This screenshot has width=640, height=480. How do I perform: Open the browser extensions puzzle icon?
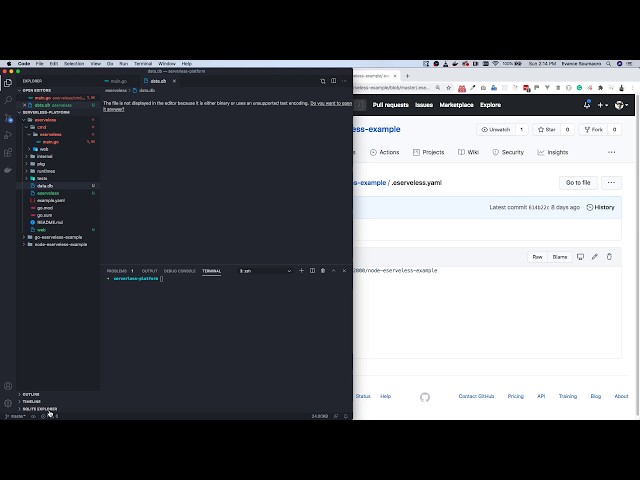coord(600,88)
